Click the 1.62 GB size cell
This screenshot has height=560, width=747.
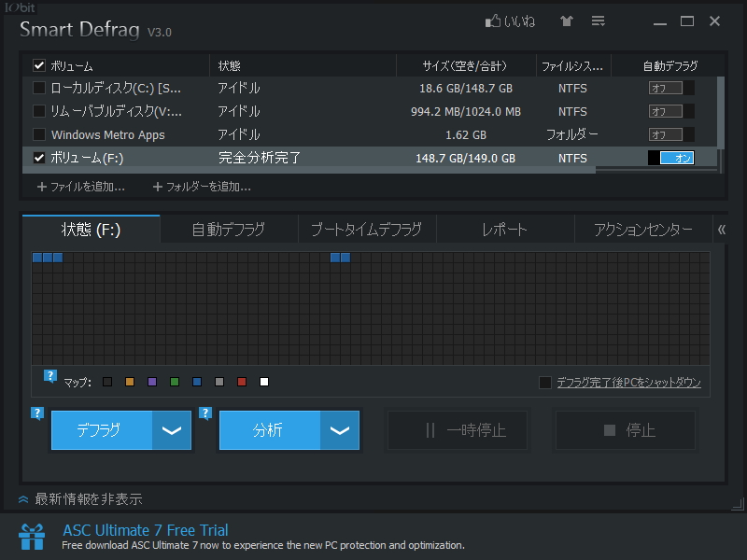click(x=466, y=134)
